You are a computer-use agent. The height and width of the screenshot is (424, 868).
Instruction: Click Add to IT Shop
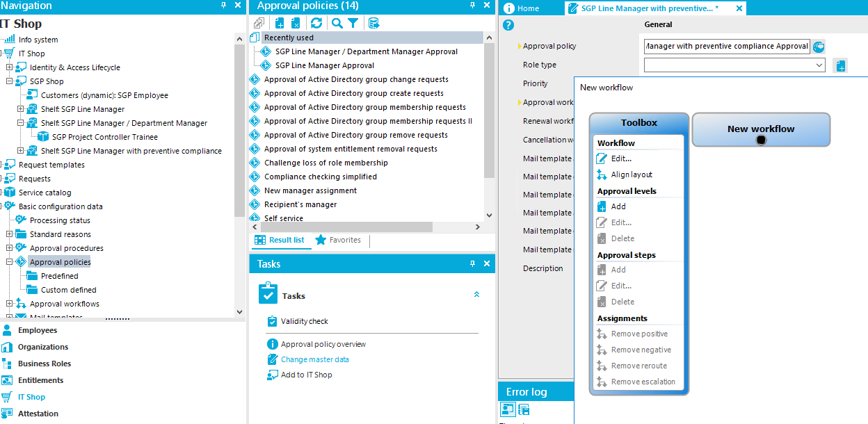point(307,375)
